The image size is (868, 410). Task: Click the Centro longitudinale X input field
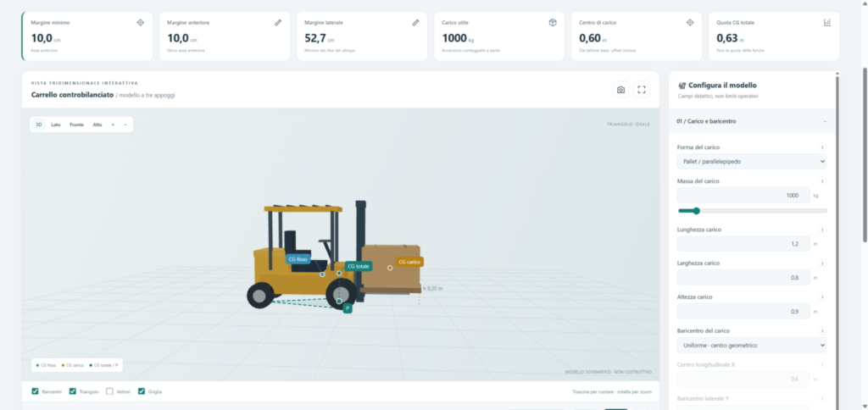coord(743,379)
